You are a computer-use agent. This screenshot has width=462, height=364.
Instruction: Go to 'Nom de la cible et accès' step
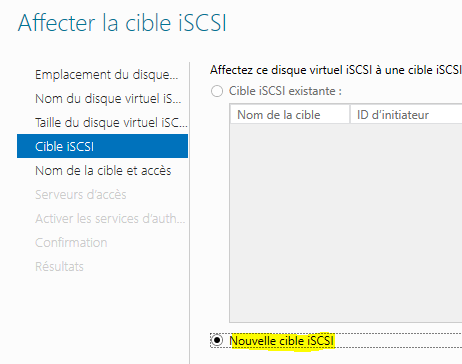click(103, 170)
